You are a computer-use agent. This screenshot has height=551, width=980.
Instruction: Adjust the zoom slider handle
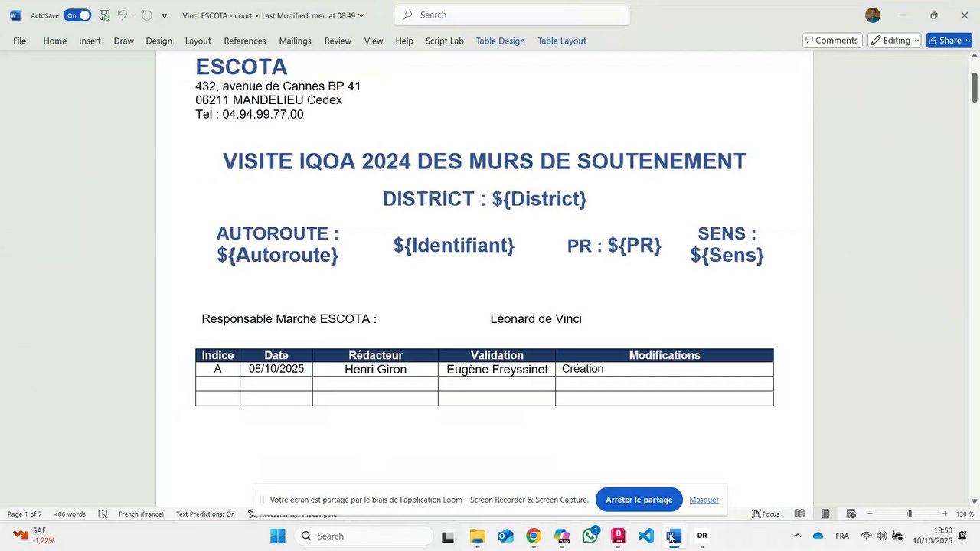coord(910,514)
